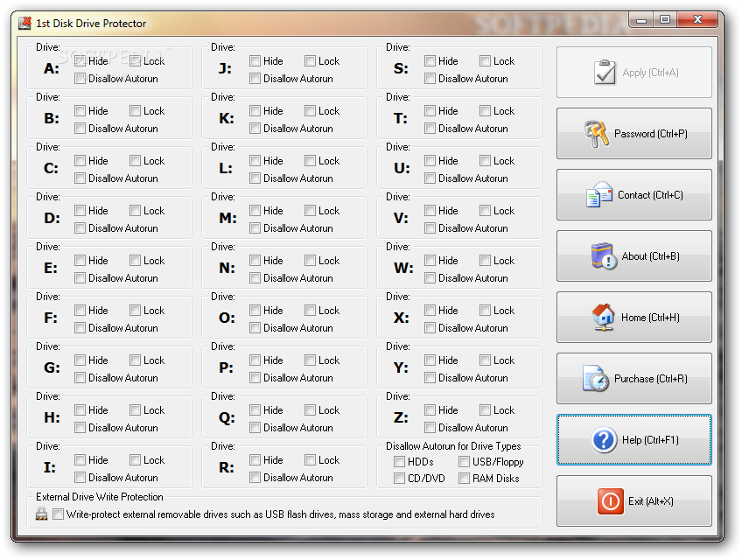Open About (Ctrl+B) button

coord(634,256)
